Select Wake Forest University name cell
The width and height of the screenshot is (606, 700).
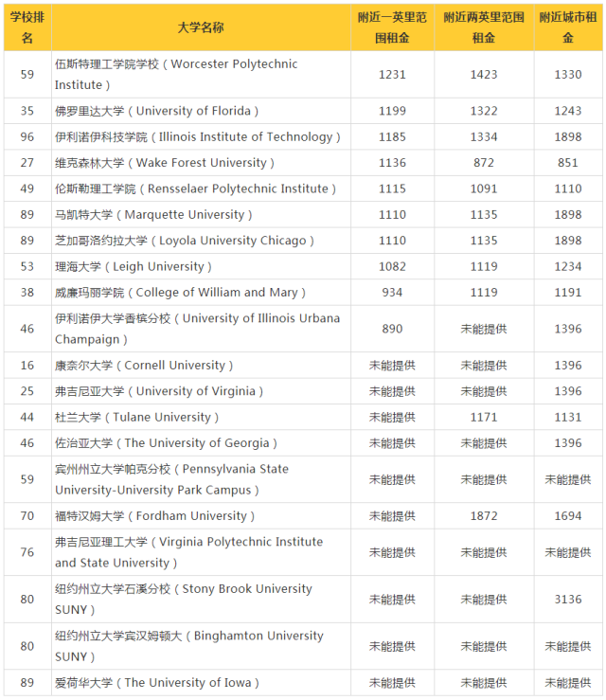pos(201,163)
